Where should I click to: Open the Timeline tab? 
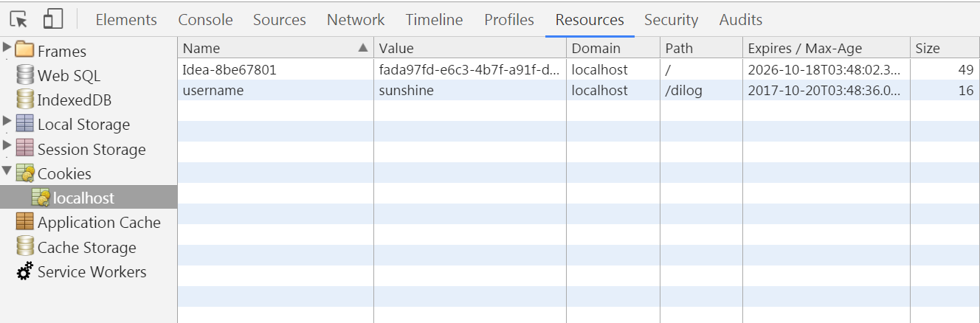pos(435,20)
